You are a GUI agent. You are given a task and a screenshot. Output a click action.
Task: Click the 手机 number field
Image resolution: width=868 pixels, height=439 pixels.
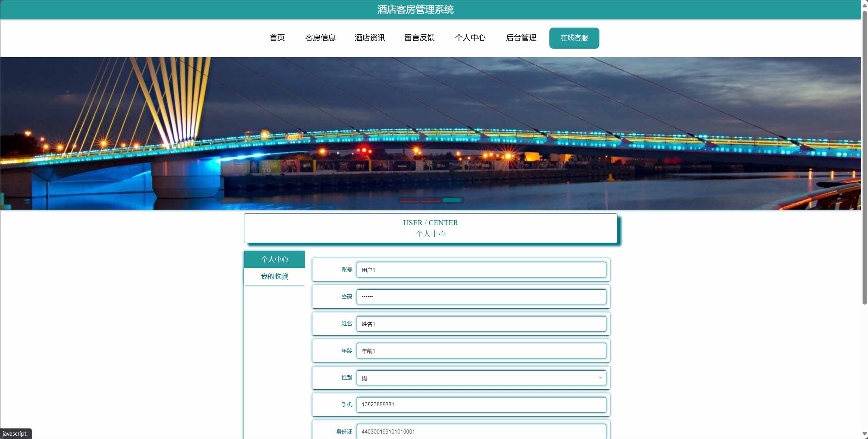pos(481,405)
